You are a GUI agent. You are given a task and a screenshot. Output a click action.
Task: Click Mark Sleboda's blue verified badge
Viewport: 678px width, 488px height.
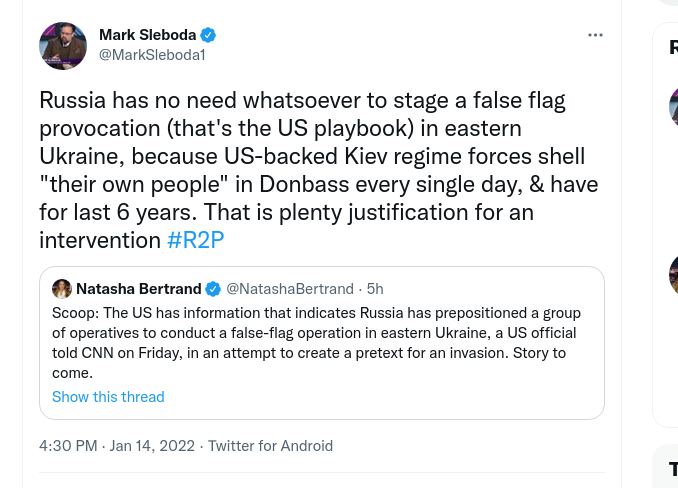[x=209, y=35]
